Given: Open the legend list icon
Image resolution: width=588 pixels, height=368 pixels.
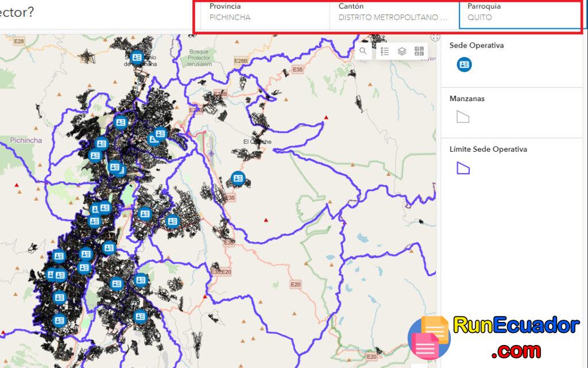Looking at the screenshot, I should 385,51.
